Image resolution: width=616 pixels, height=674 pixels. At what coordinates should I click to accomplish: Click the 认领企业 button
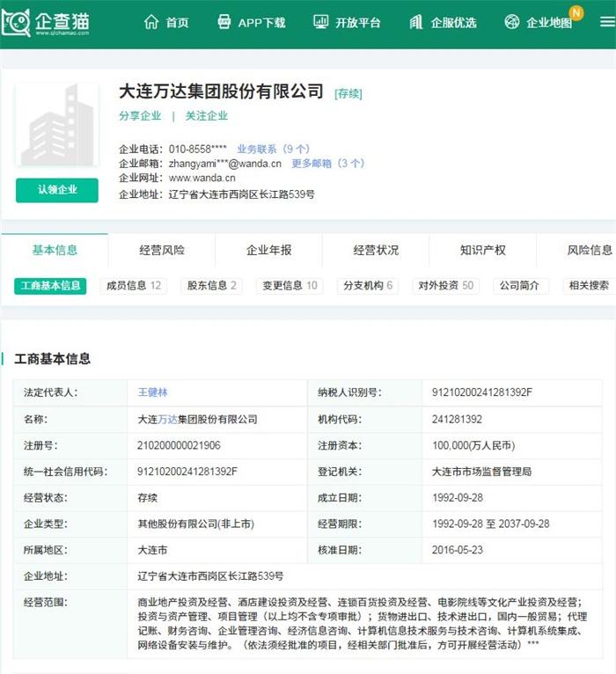click(x=57, y=190)
